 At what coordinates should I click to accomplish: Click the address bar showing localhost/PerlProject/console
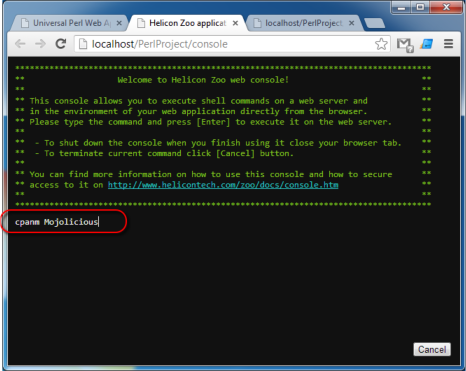click(x=232, y=44)
